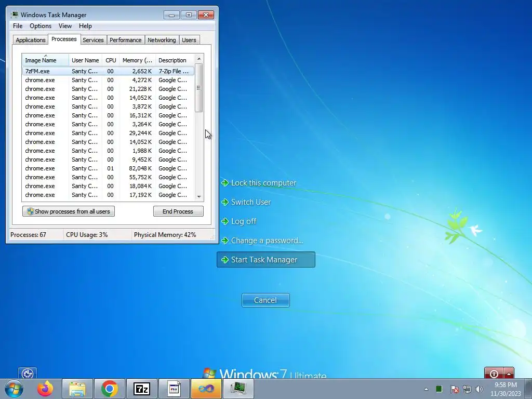Select chrome.exe using 3,872 K
This screenshot has height=399, width=532.
click(108, 107)
